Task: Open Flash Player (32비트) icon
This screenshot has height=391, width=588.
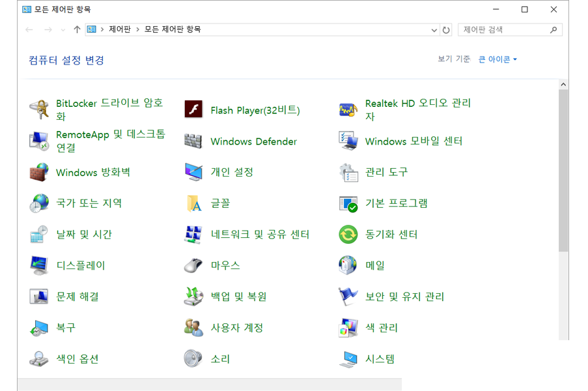Action: coord(193,109)
